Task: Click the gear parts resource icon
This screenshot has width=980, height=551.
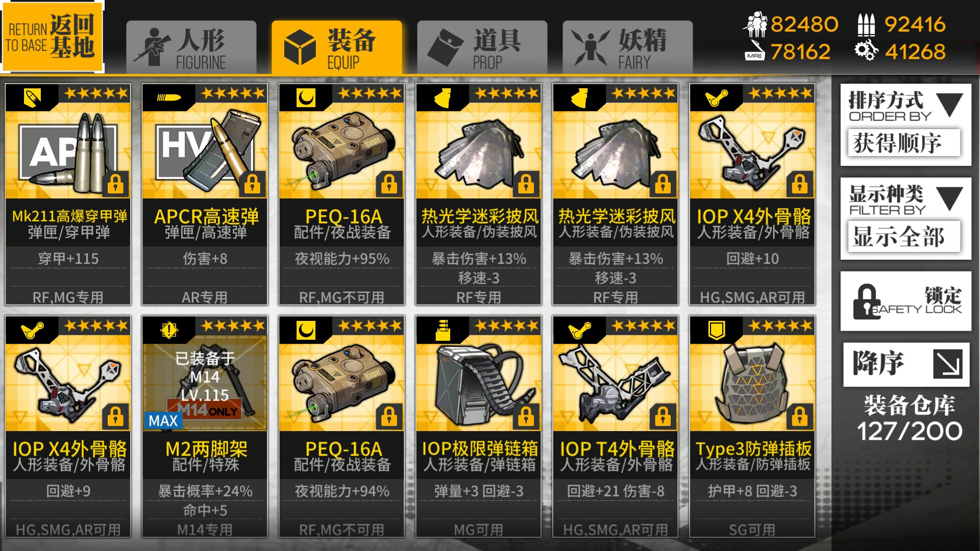Action: click(866, 51)
